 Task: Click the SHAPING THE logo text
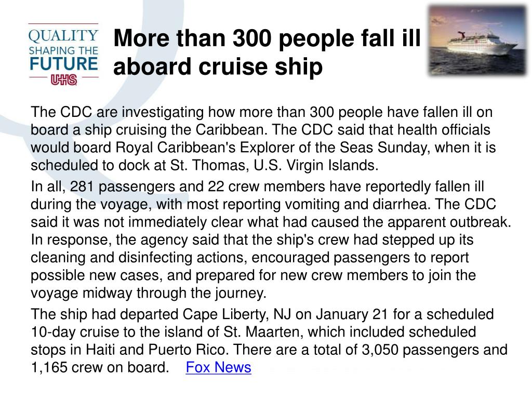point(63,50)
